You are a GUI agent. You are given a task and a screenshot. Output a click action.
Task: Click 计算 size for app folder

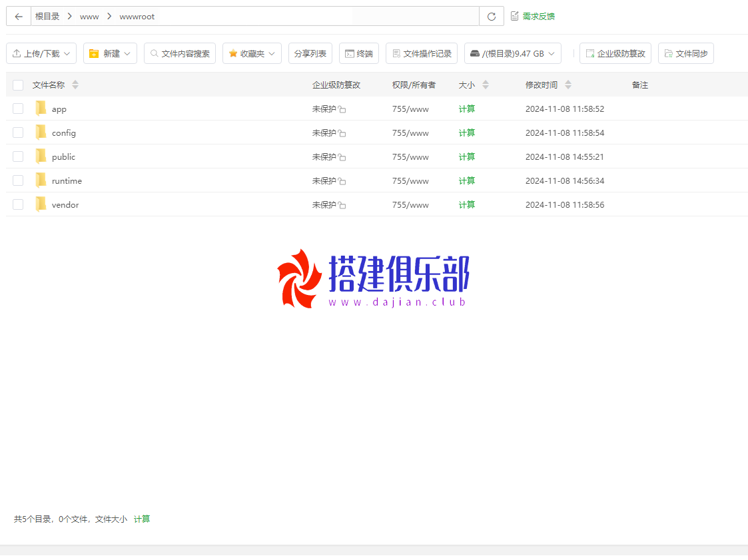pos(466,109)
